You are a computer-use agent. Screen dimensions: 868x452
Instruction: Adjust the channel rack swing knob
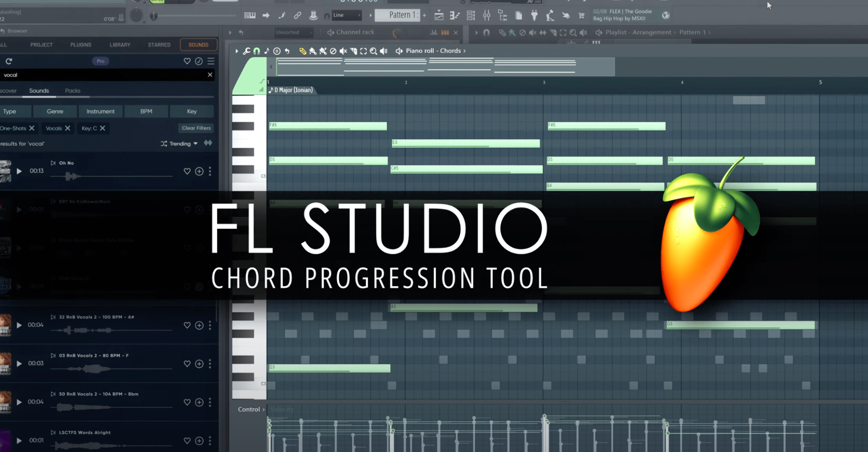[398, 33]
